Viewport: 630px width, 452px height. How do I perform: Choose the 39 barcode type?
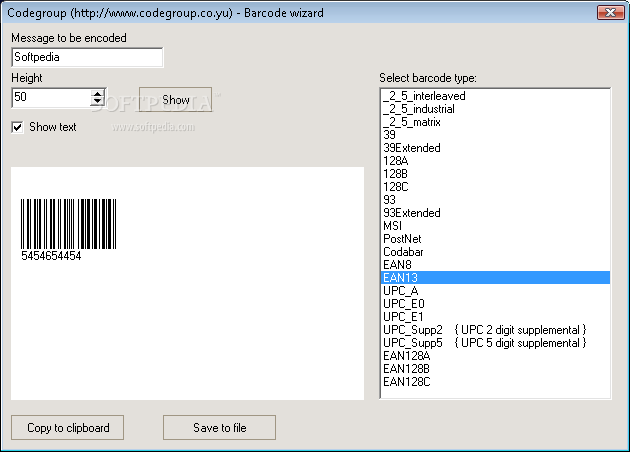click(495, 135)
